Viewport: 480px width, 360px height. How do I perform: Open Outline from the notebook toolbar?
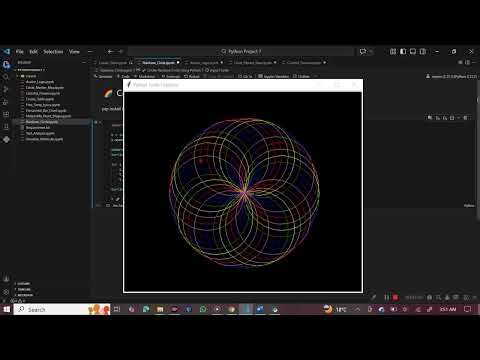point(301,76)
